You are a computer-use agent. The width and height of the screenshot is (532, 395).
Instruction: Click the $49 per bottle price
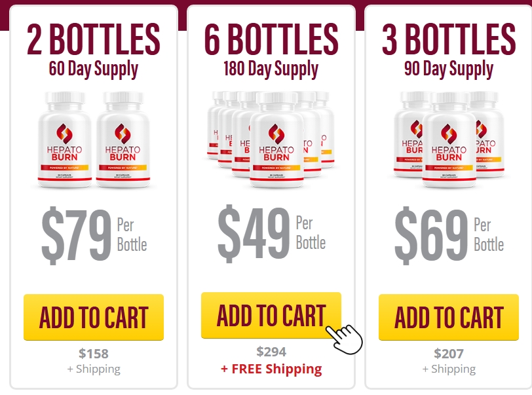tap(271, 233)
